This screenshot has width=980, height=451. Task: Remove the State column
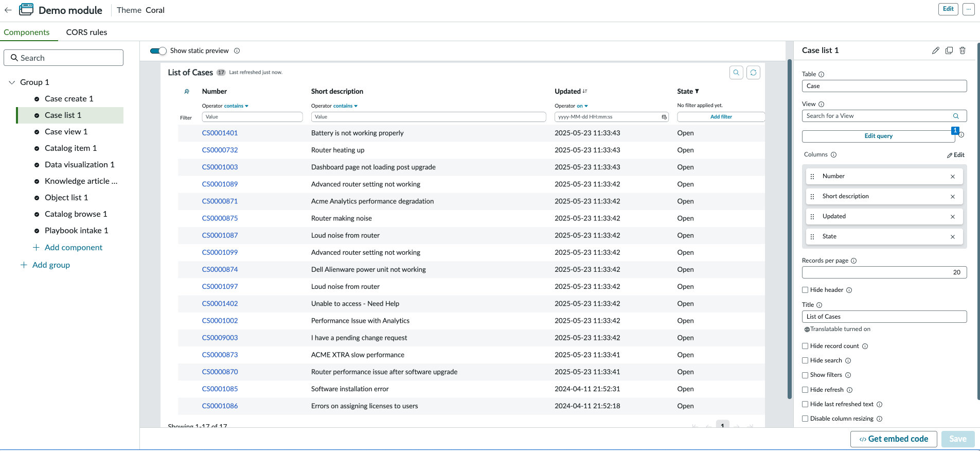pyautogui.click(x=953, y=237)
